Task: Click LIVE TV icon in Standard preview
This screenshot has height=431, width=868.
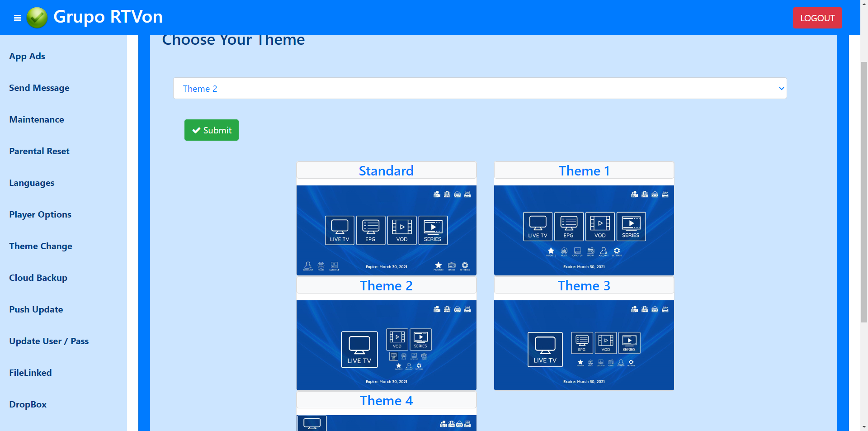Action: (340, 230)
